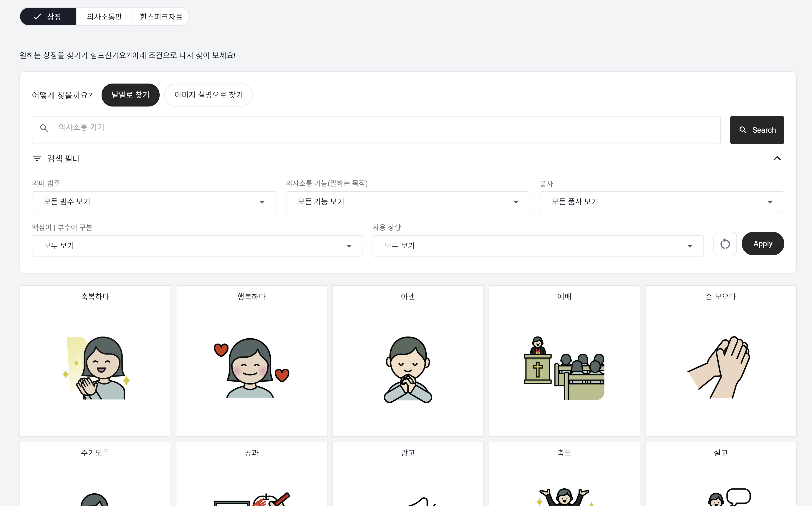Open the 핵심어 | 부수어 구분 dropdown
The width and height of the screenshot is (812, 506).
pos(198,246)
